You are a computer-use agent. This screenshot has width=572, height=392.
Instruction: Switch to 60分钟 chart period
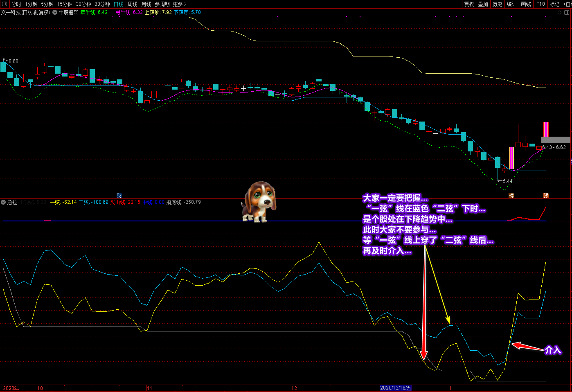(102, 4)
